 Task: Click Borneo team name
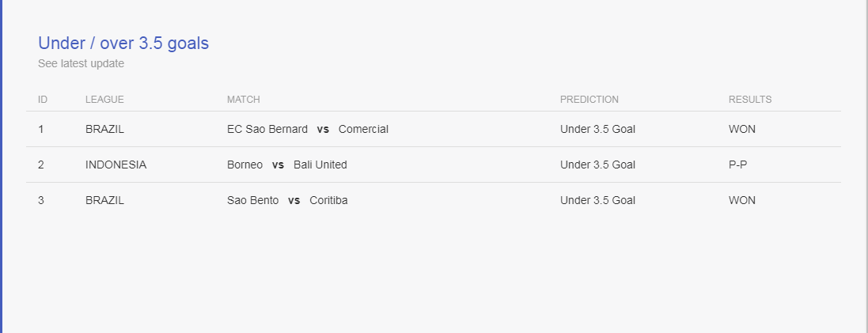coord(244,165)
